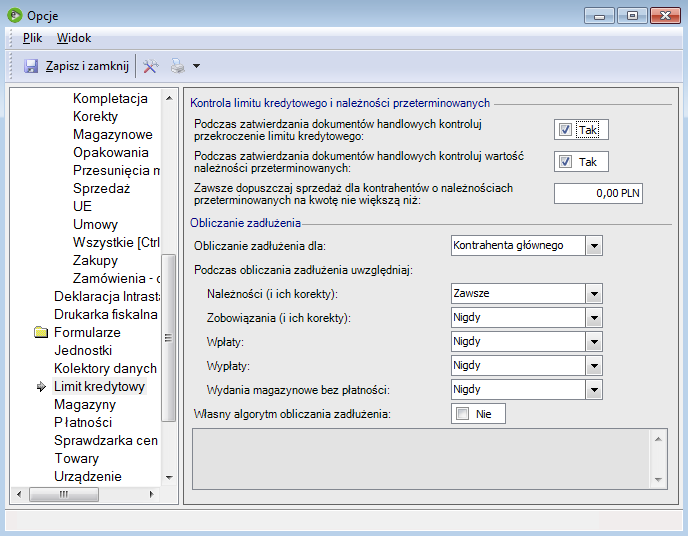Select Kolektory danych in the tree
The width and height of the screenshot is (688, 536).
pos(105,368)
